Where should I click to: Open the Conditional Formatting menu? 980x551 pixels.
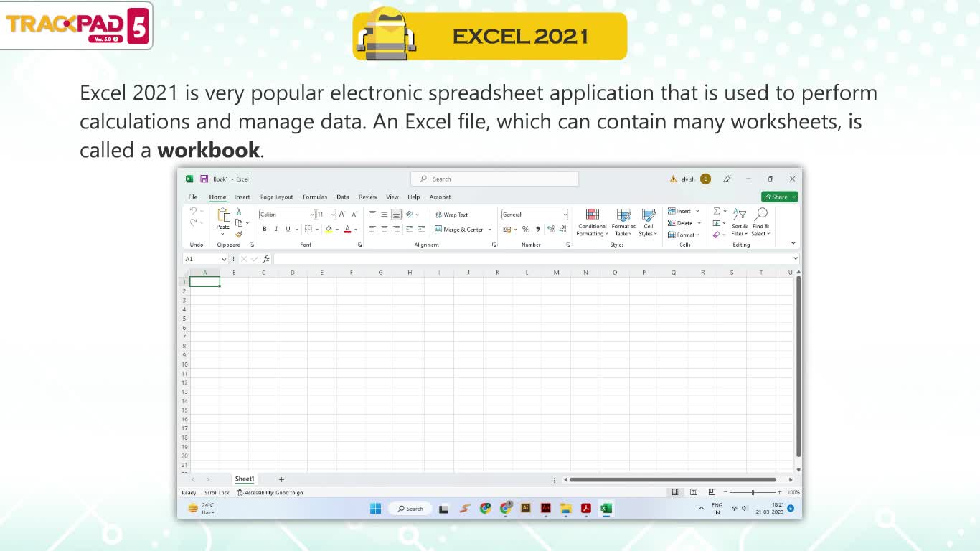pyautogui.click(x=593, y=223)
